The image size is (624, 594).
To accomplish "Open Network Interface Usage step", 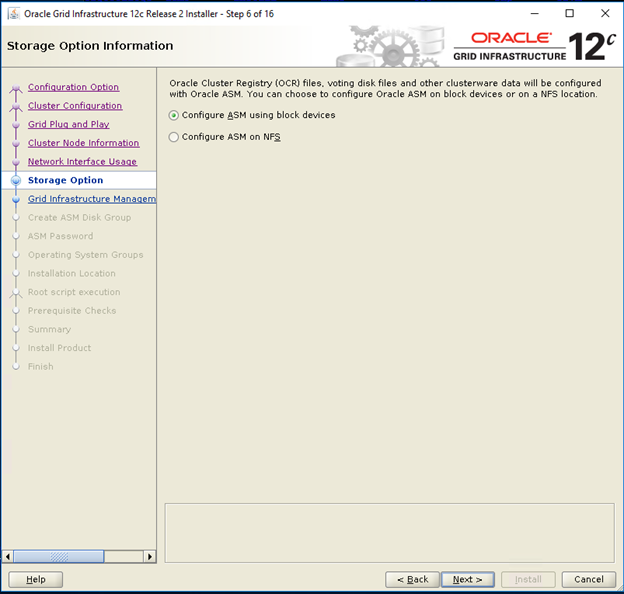I will point(82,162).
